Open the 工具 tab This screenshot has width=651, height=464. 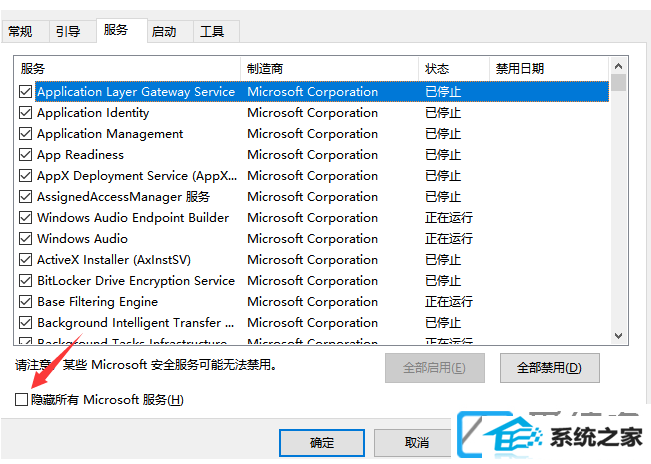pos(216,32)
